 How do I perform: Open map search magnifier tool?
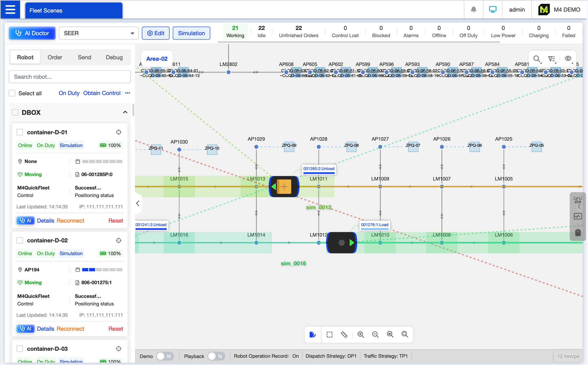537,59
